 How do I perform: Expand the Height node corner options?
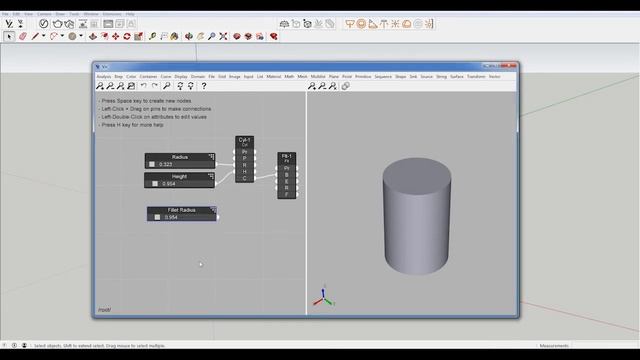click(x=211, y=176)
